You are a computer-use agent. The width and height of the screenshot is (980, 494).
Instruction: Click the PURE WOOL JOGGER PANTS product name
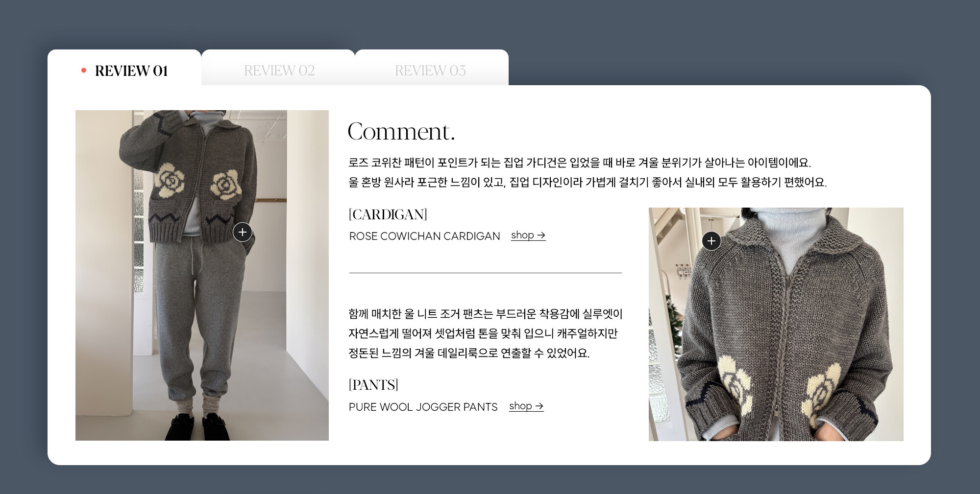point(423,407)
